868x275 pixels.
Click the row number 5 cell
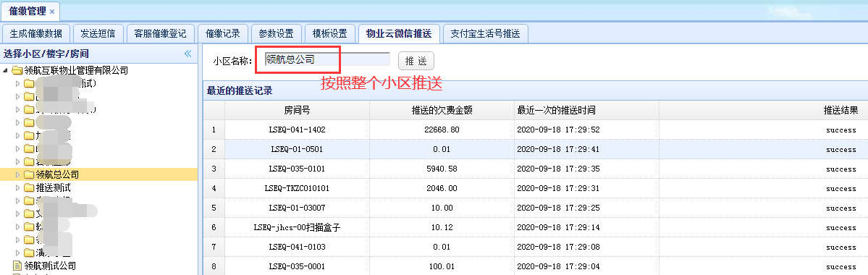[214, 208]
